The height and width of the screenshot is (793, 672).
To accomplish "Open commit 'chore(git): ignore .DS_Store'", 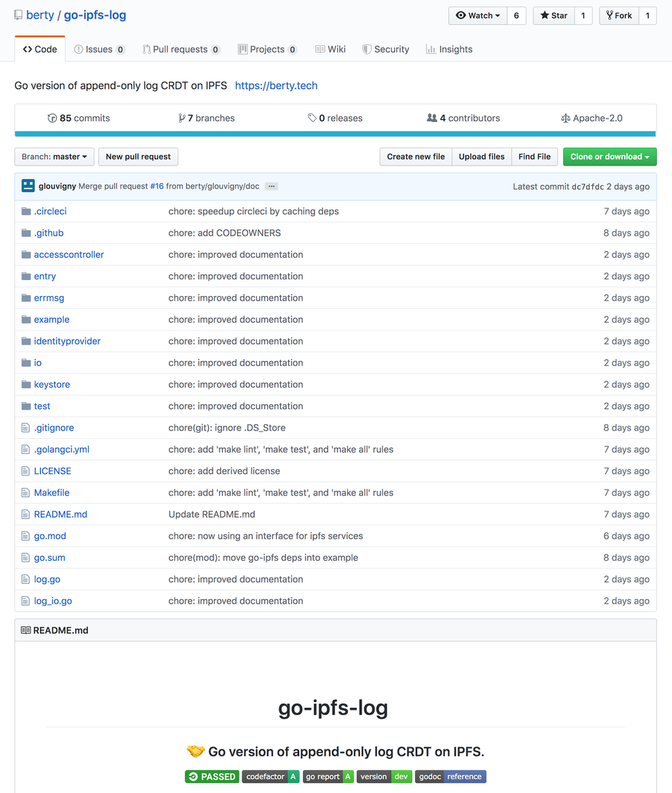I will (x=227, y=428).
